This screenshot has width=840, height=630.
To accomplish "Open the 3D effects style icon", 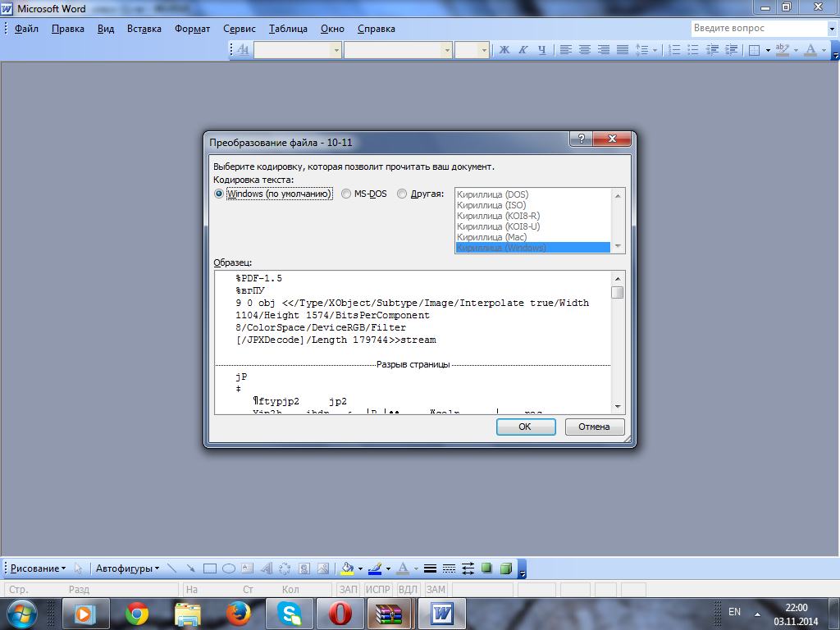I will click(x=506, y=568).
